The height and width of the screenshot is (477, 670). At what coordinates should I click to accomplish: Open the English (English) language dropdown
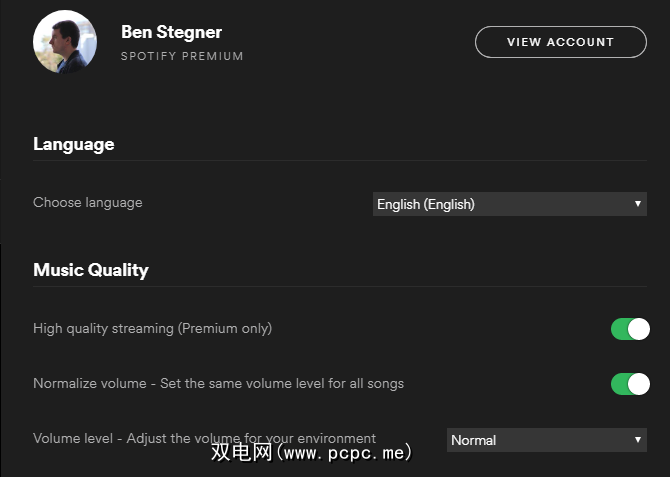coord(500,204)
